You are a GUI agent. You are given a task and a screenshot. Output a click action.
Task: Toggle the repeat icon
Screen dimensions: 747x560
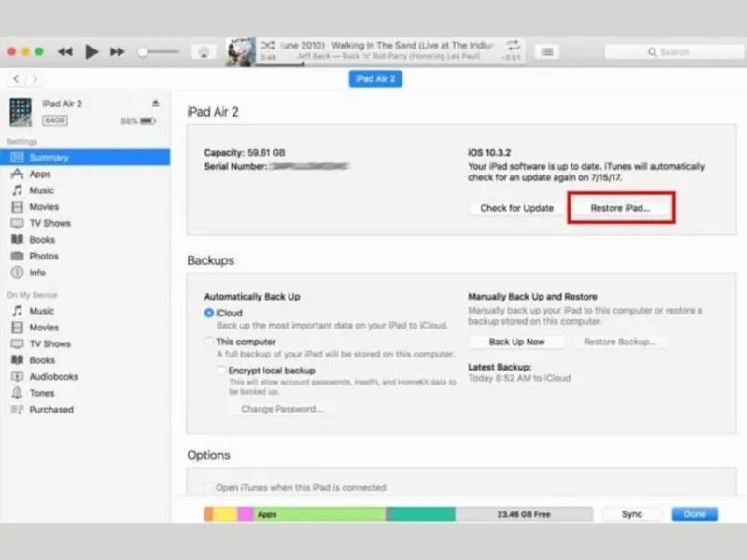click(x=513, y=45)
